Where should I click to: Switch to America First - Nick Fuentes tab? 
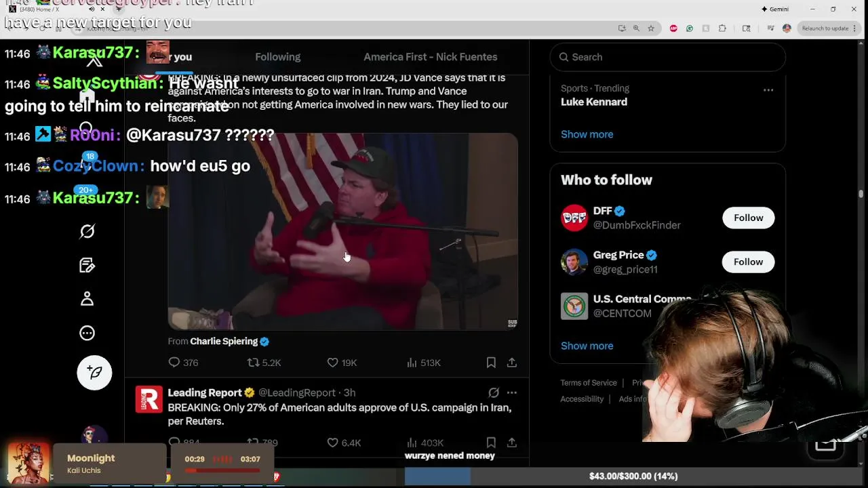431,57
